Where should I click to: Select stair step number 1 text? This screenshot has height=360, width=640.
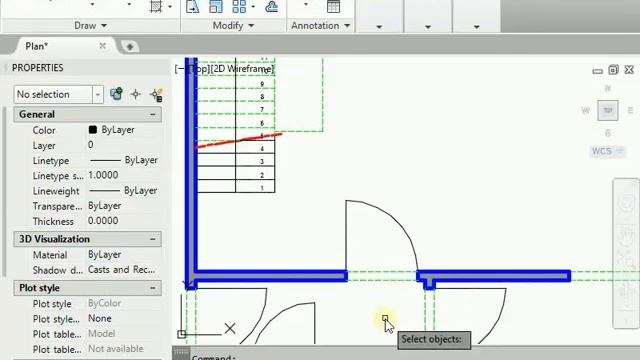point(262,188)
